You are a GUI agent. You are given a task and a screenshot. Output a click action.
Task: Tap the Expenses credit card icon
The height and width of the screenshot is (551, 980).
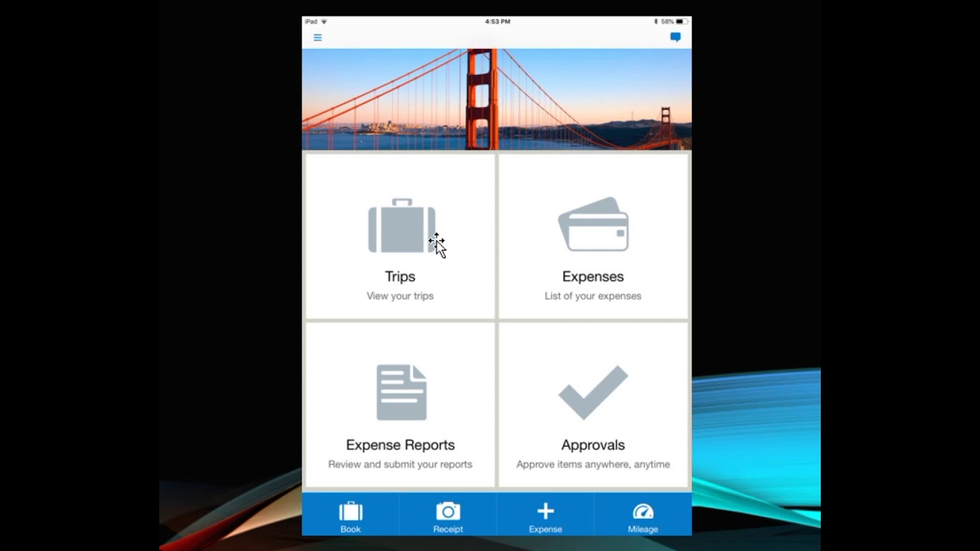click(x=593, y=224)
